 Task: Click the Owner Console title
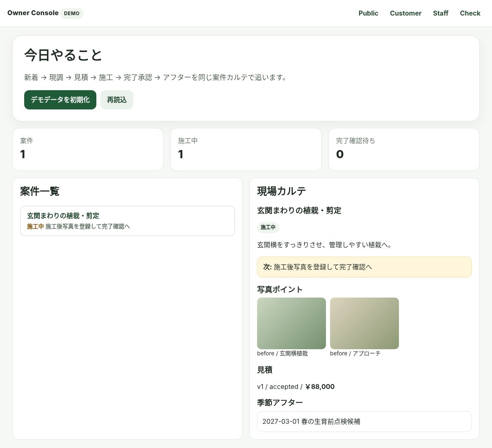[33, 13]
